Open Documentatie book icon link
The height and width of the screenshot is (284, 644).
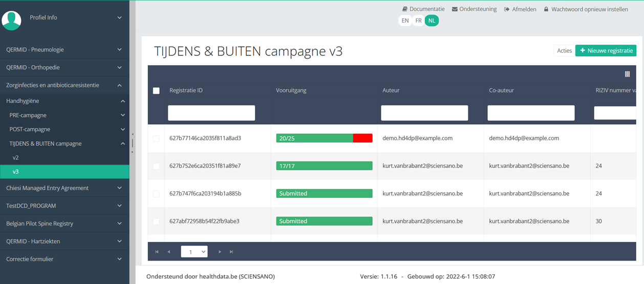(x=404, y=9)
